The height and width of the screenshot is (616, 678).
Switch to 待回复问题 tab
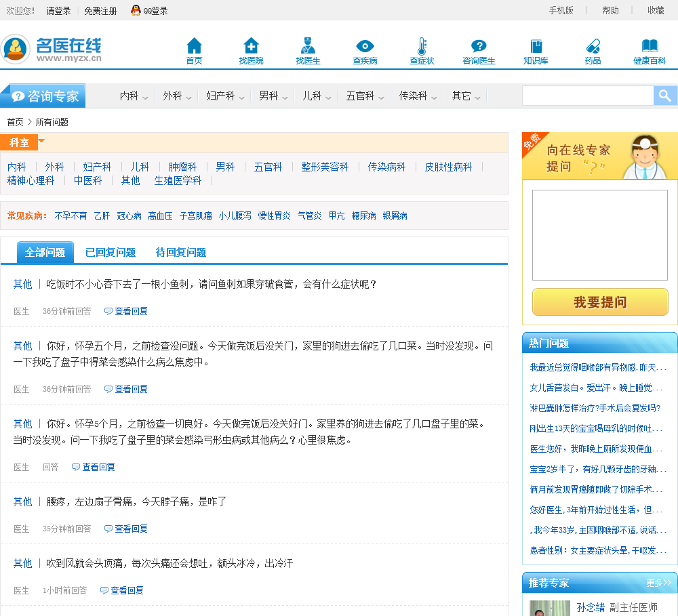(x=181, y=253)
